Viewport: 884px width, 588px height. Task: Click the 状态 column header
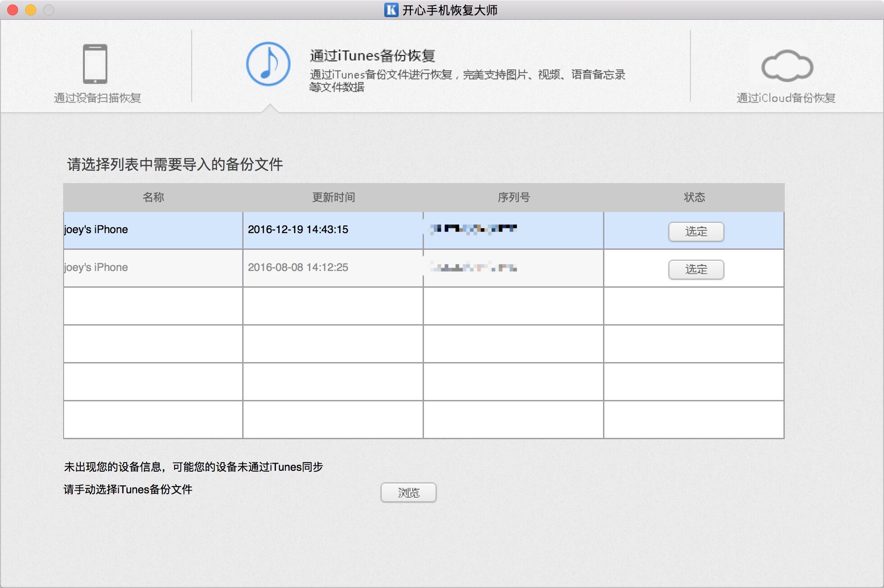click(x=694, y=197)
